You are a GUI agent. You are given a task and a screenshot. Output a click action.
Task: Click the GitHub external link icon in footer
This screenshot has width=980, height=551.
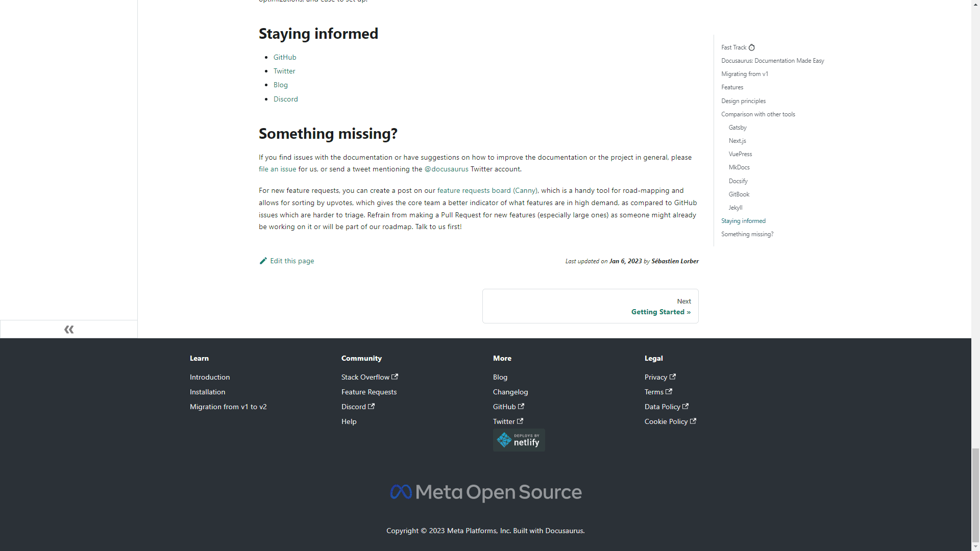tap(521, 406)
